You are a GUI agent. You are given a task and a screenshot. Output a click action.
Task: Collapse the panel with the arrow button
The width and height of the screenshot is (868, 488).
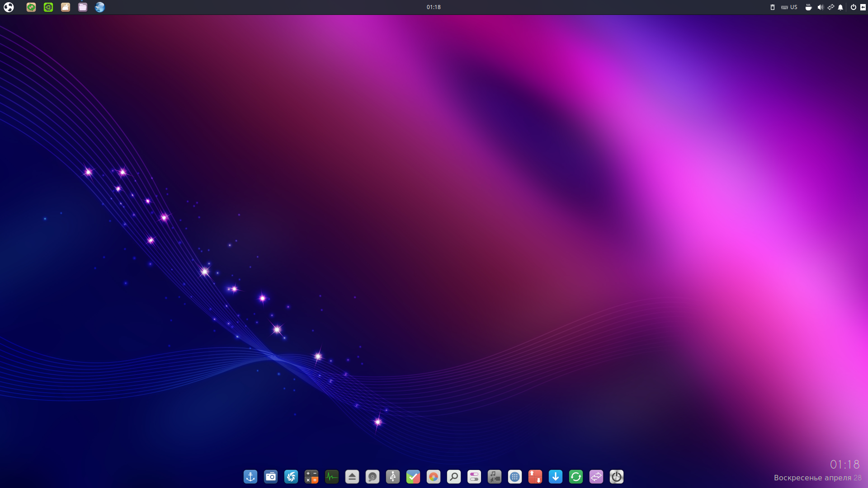click(864, 7)
